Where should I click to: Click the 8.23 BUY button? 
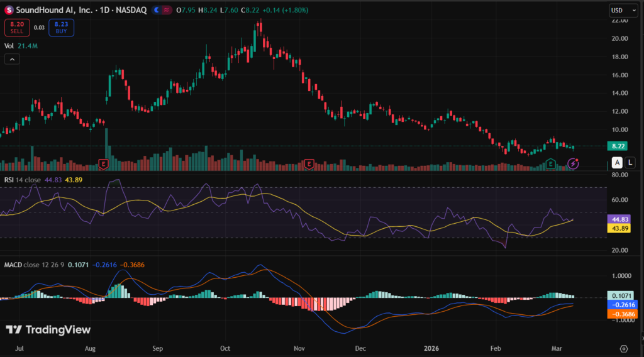point(61,27)
